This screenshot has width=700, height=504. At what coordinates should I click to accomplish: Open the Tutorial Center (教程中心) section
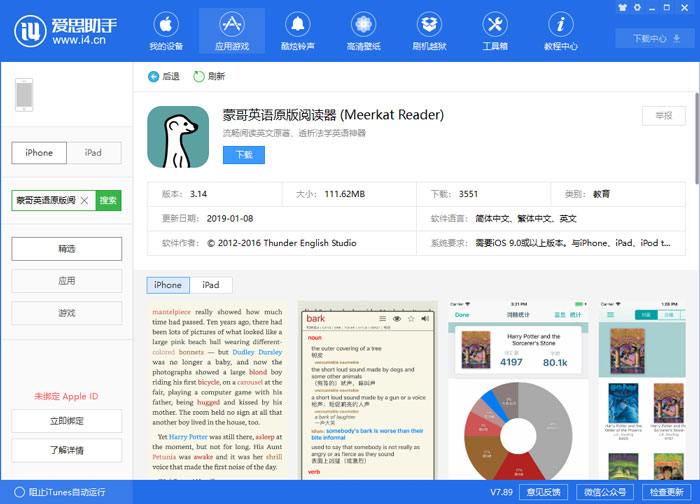(x=560, y=31)
